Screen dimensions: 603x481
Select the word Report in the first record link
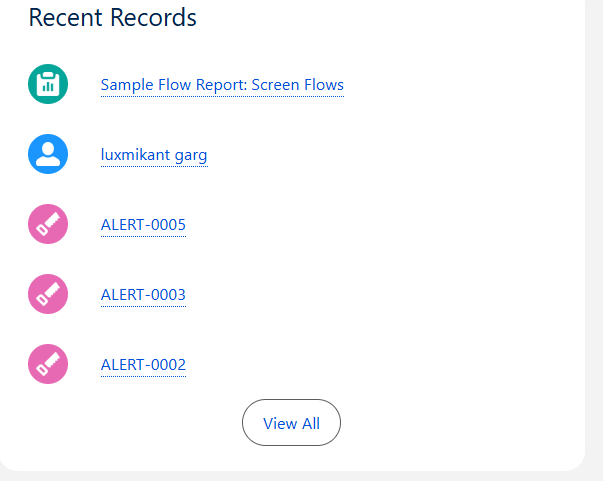[221, 85]
